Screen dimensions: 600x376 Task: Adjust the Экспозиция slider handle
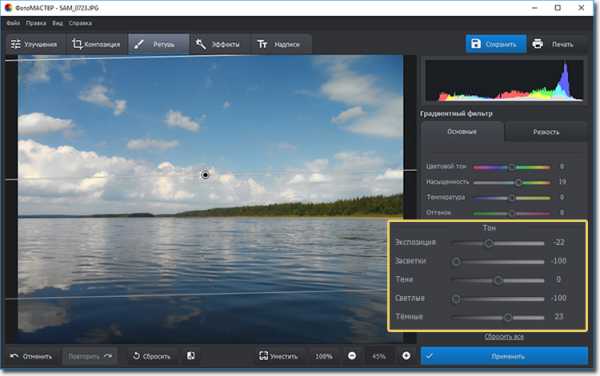click(489, 243)
